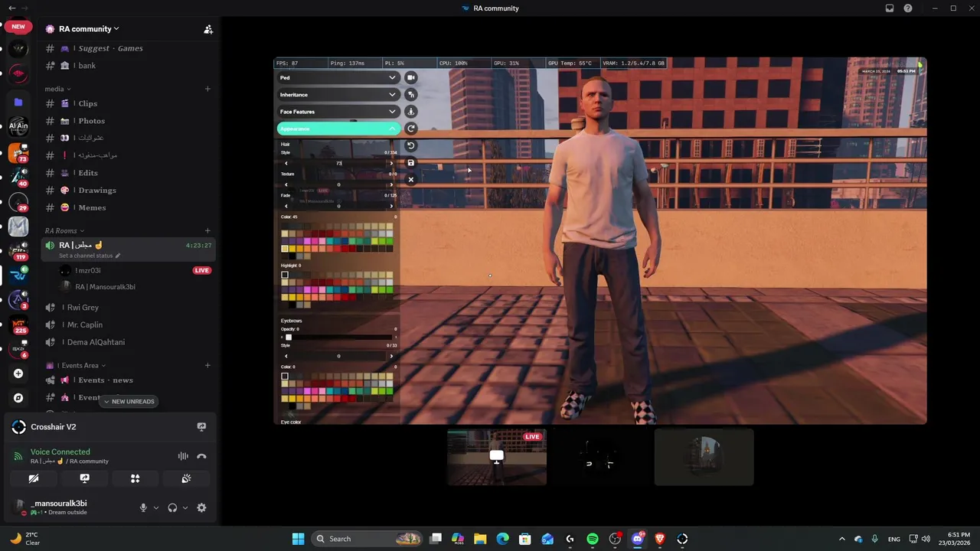Click the Set a channel status link
This screenshot has width=980, height=551.
pos(90,256)
